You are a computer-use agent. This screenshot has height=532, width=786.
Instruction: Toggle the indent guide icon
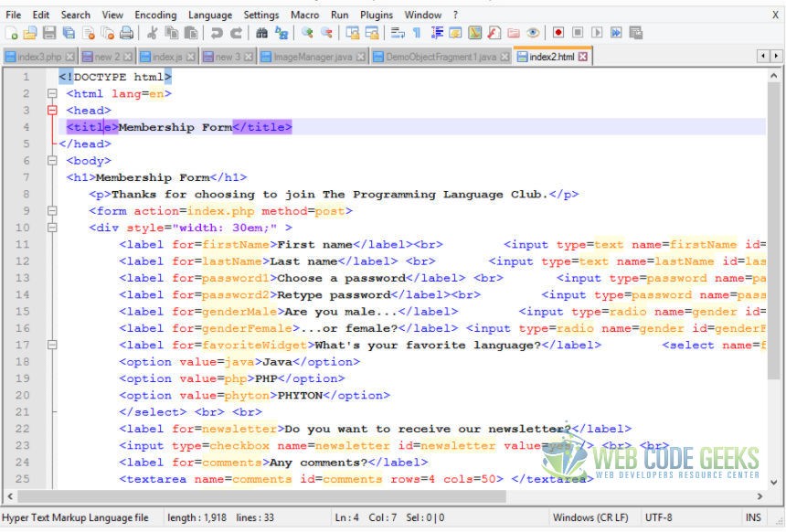click(x=437, y=33)
